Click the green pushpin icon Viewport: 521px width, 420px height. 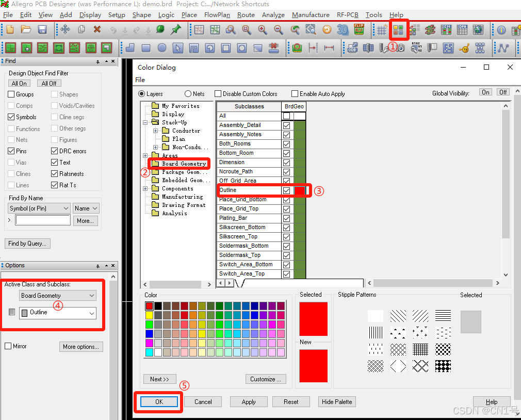[176, 29]
